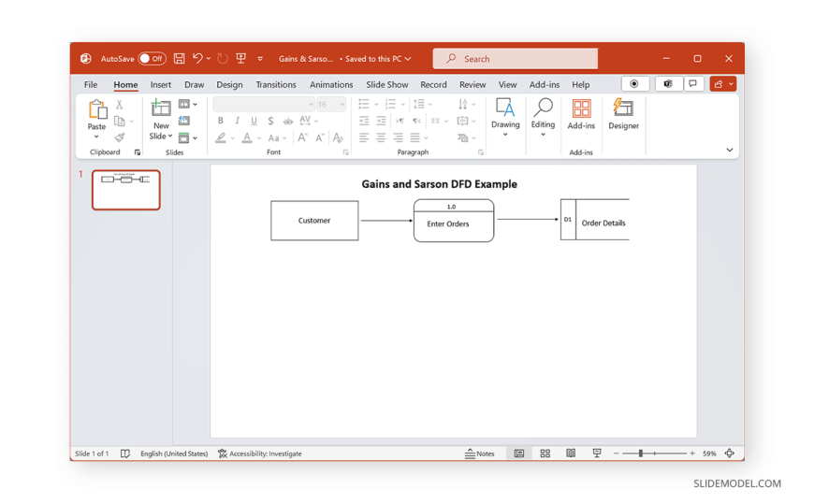Select the Insert ribbon tab
814x504 pixels.
pos(161,85)
